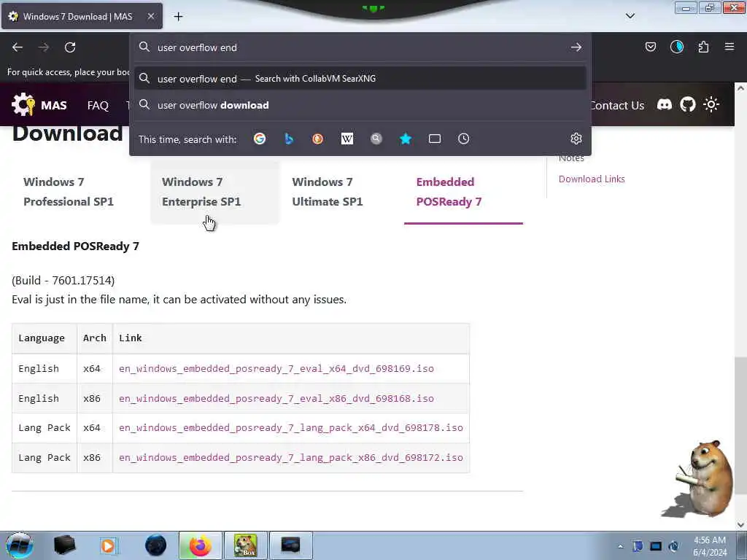Expand the list all tabs chevron
The height and width of the screenshot is (560, 747).
[x=630, y=16]
